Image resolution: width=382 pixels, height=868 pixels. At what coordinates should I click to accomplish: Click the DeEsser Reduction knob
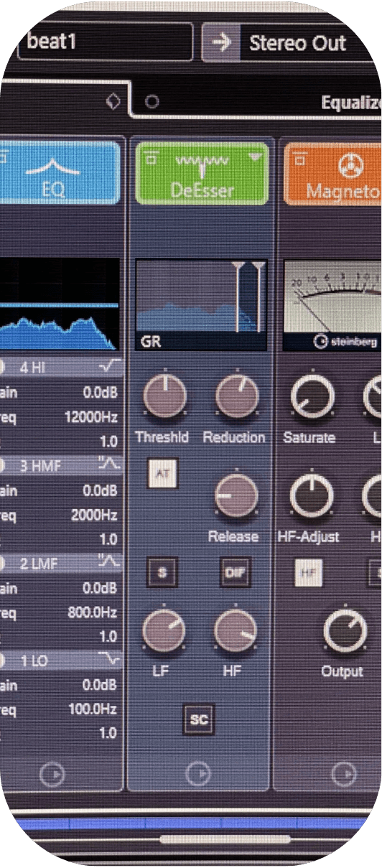[x=236, y=396]
